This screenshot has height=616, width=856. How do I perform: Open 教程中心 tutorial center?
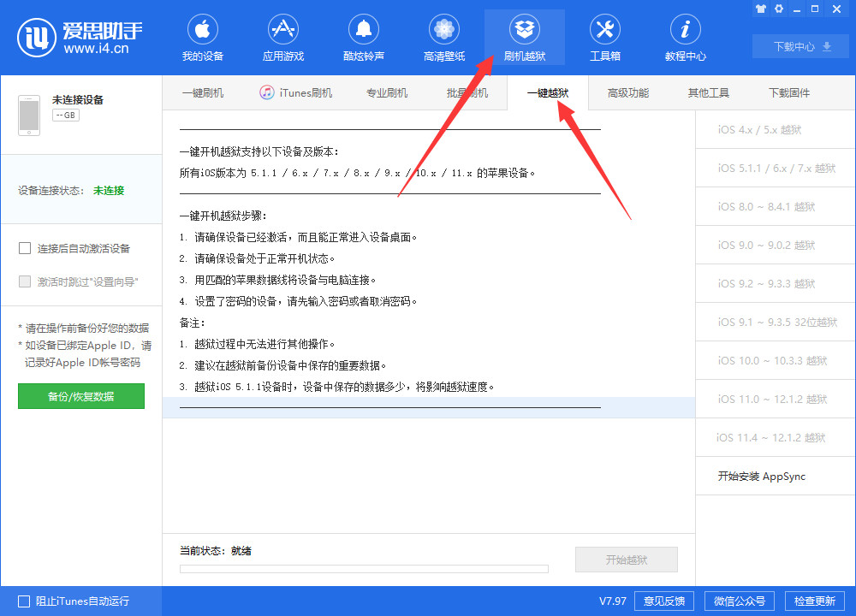coord(685,38)
